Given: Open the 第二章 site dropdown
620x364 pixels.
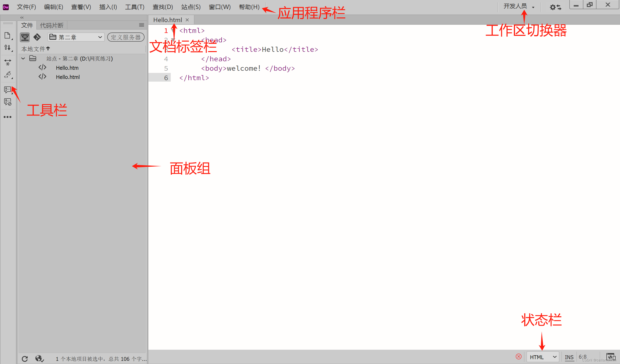Looking at the screenshot, I should 76,37.
